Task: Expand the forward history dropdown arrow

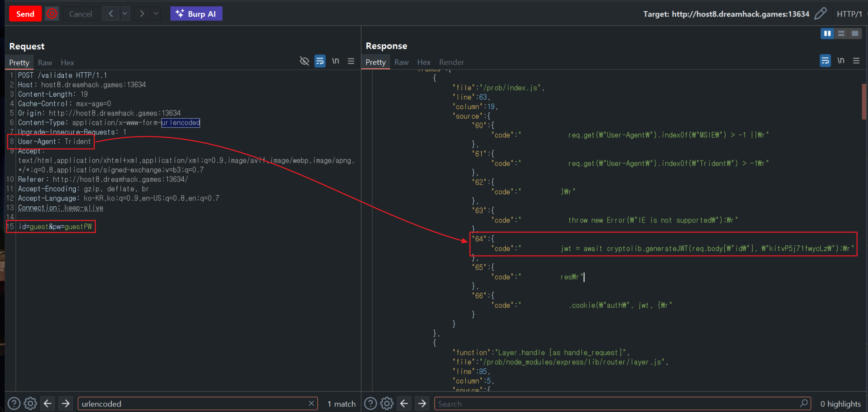Action: [x=156, y=14]
